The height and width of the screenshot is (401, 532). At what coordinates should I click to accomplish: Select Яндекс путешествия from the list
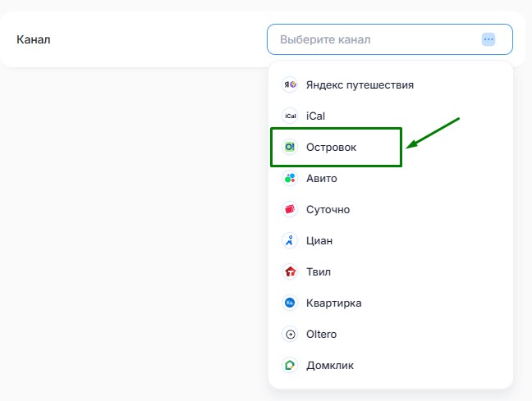(x=360, y=84)
